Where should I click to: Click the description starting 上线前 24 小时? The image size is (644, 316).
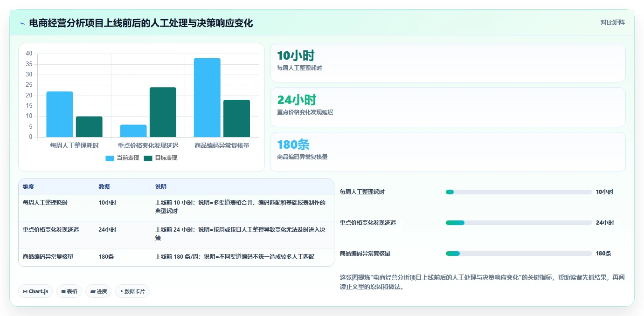pyautogui.click(x=241, y=234)
